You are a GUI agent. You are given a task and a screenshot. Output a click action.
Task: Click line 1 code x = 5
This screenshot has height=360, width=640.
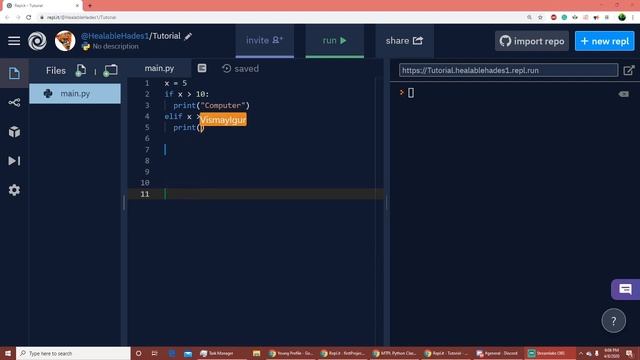pyautogui.click(x=176, y=83)
